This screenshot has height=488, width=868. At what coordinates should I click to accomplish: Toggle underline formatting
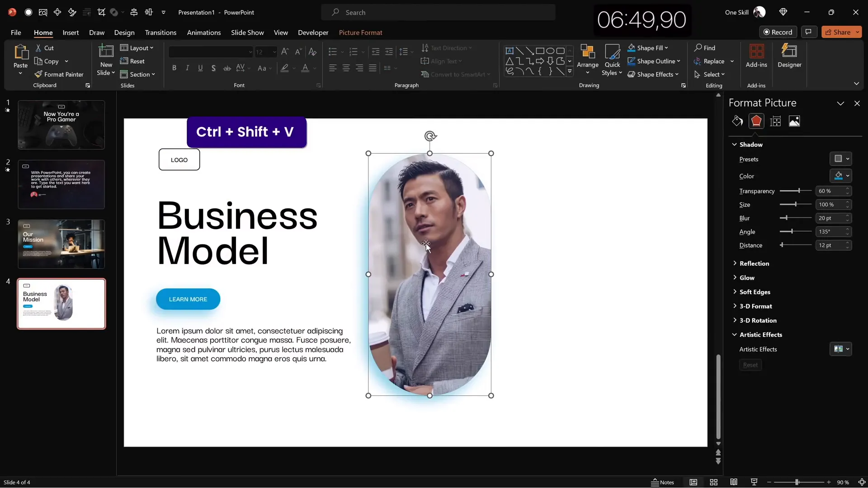point(200,68)
